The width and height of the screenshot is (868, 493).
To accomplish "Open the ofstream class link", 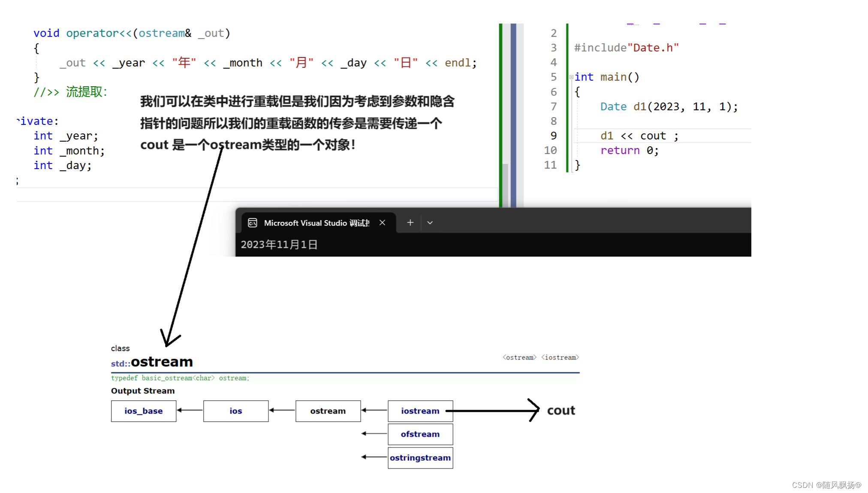I will 420,434.
